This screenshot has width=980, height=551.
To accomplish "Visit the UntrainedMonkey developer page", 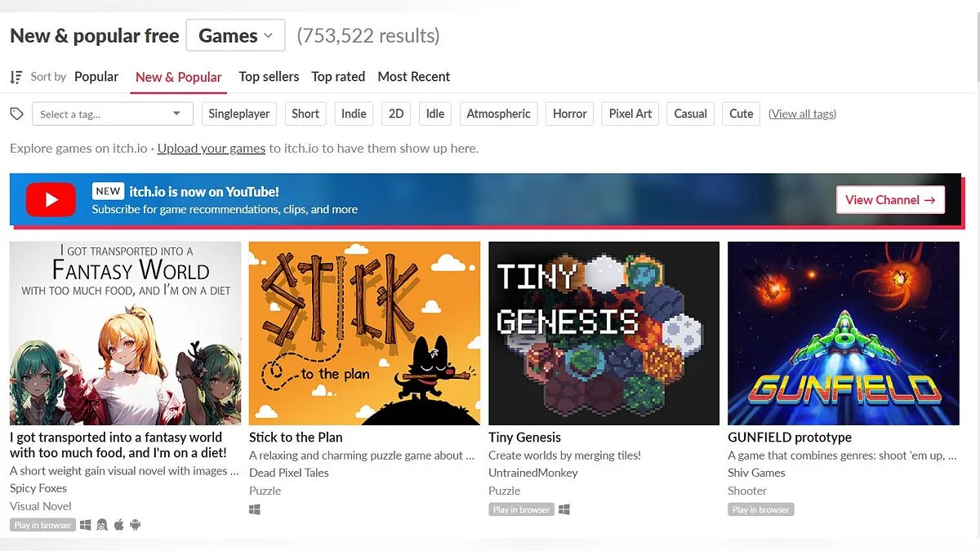I will pos(532,473).
